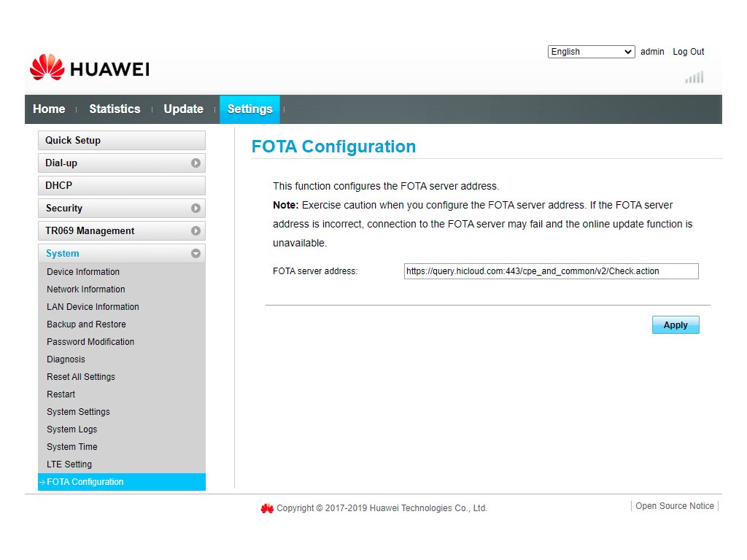Go to the Home tab
Image resolution: width=747 pixels, height=560 pixels.
pos(49,109)
